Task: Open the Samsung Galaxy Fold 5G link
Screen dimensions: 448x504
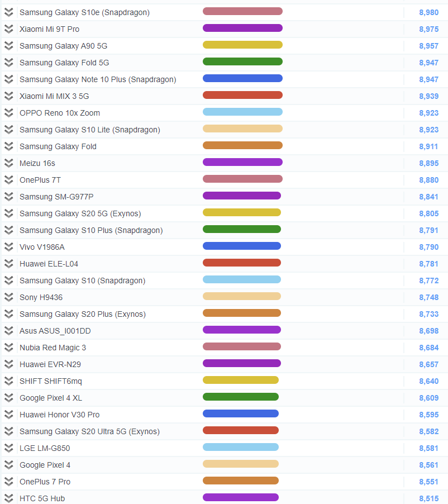Action: [64, 63]
